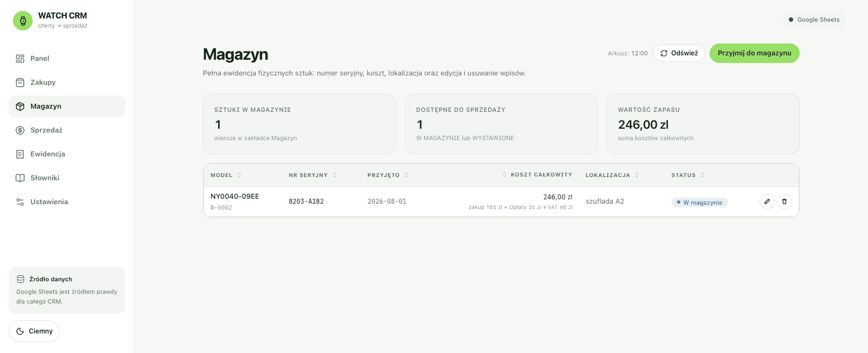Click the Odśwież refresh button
This screenshot has width=868, height=353.
click(x=679, y=53)
